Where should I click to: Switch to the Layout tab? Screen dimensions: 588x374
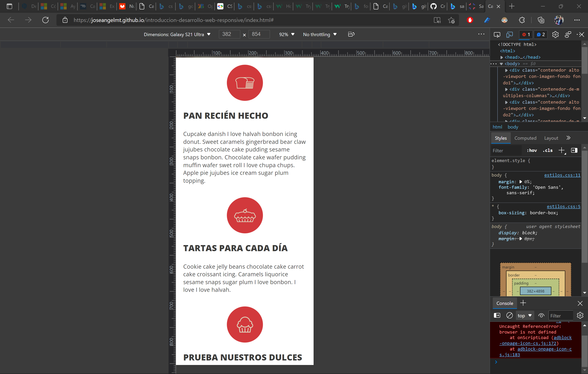pos(551,138)
